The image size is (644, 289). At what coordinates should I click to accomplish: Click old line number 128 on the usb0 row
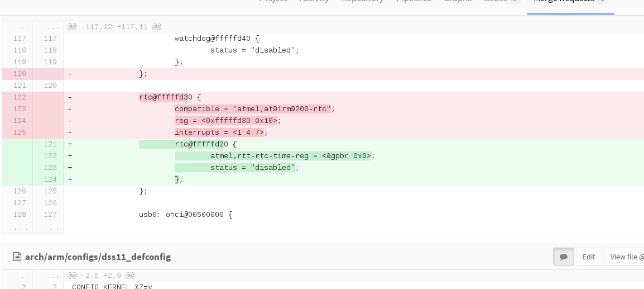click(20, 215)
